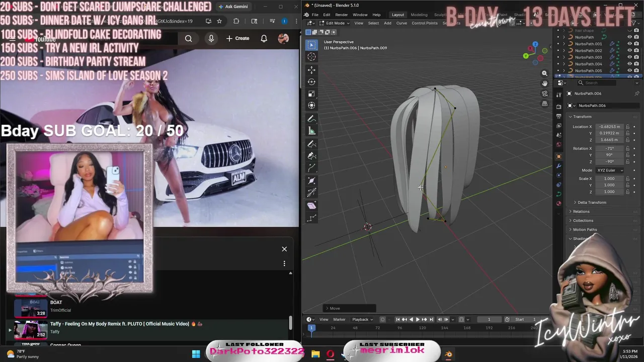Open the Render properties tab icon
644x362 pixels.
(x=558, y=107)
